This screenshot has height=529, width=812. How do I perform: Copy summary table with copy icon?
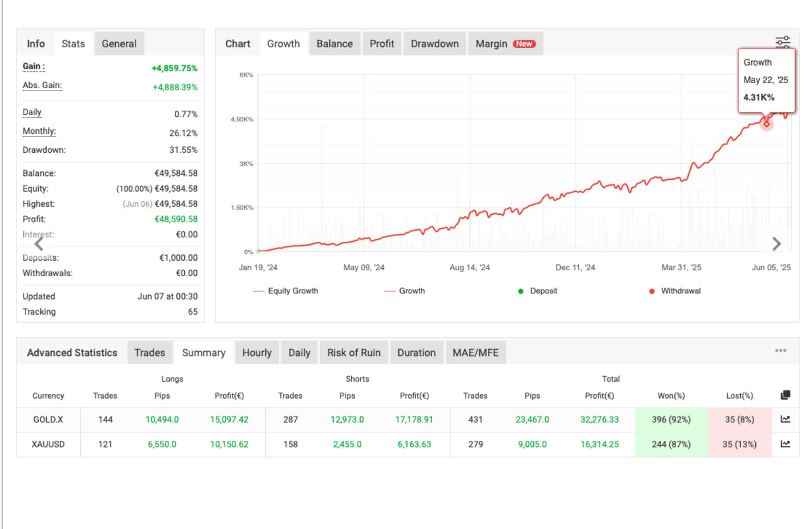tap(786, 395)
